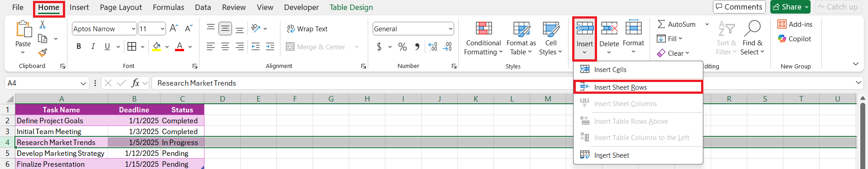Toggle Italic formatting
The width and height of the screenshot is (868, 169).
point(93,46)
